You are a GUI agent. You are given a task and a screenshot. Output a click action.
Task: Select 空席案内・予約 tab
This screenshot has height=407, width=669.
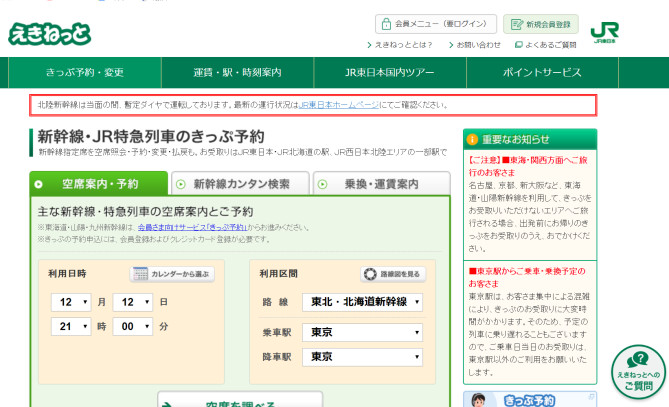click(x=99, y=184)
